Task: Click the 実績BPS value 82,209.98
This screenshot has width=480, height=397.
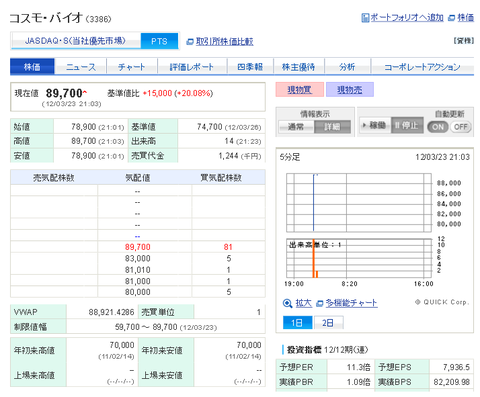Action: [x=452, y=382]
